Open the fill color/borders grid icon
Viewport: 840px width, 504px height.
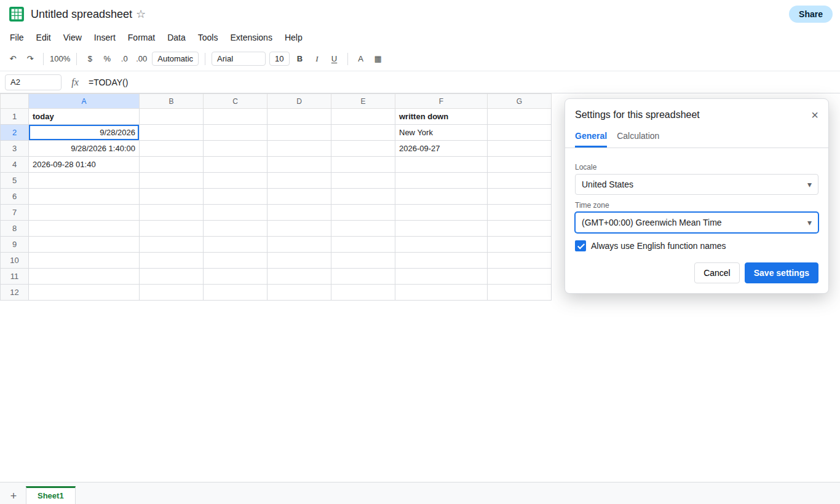click(378, 59)
